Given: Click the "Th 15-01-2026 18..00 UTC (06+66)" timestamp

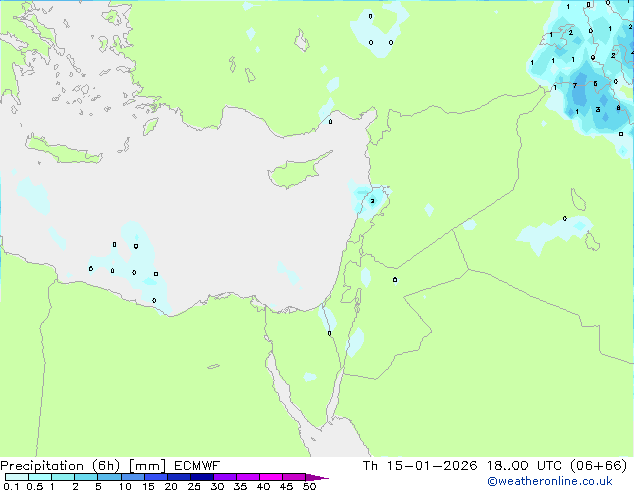Looking at the screenshot, I should (495, 465).
